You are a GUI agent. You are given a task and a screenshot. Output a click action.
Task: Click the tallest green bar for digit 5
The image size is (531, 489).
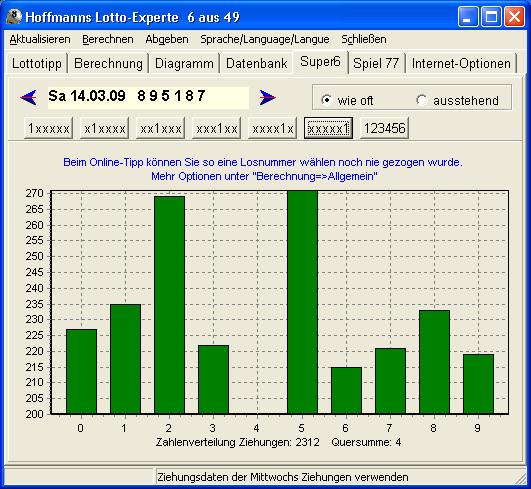point(302,302)
